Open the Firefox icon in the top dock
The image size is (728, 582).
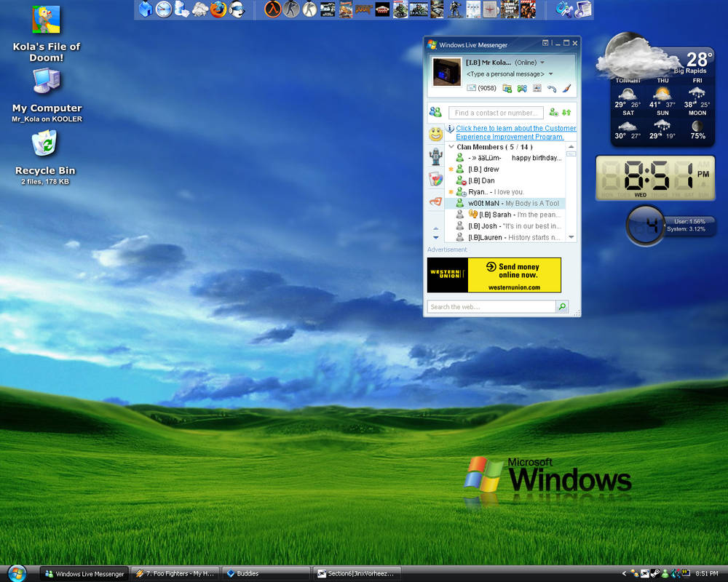pyautogui.click(x=218, y=9)
